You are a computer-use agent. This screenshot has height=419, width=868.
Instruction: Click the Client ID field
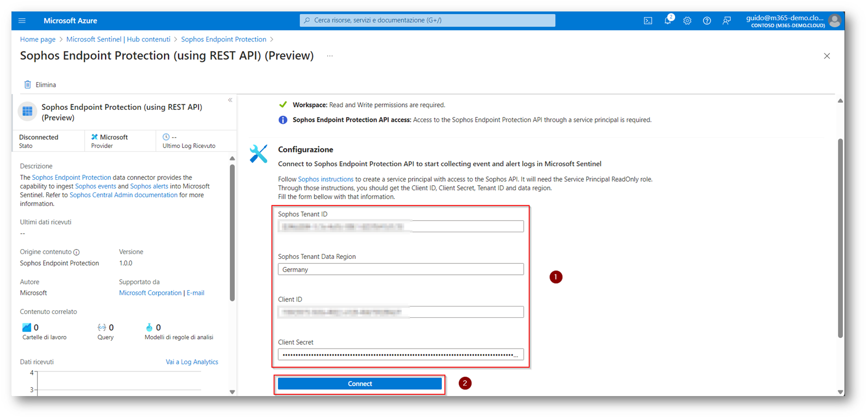(x=401, y=312)
